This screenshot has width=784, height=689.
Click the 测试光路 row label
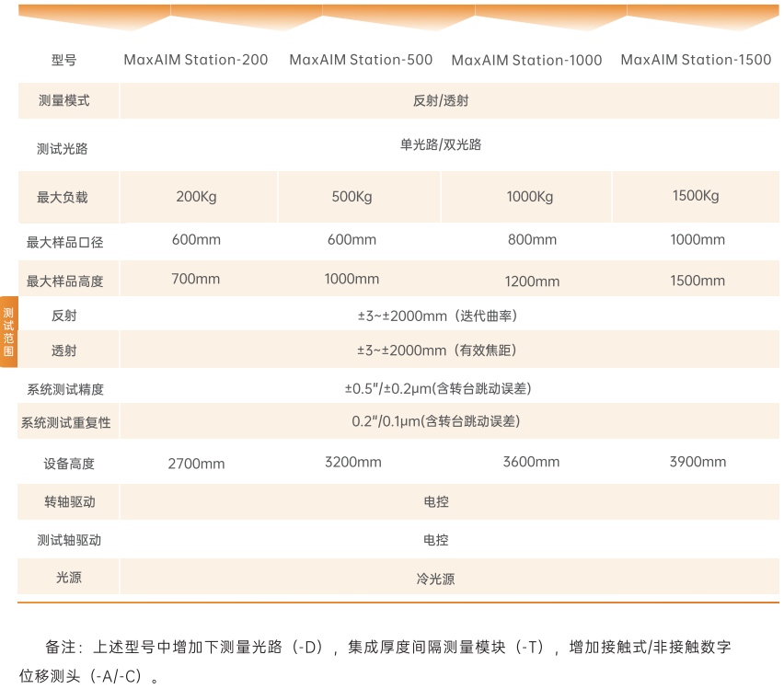pos(62,148)
